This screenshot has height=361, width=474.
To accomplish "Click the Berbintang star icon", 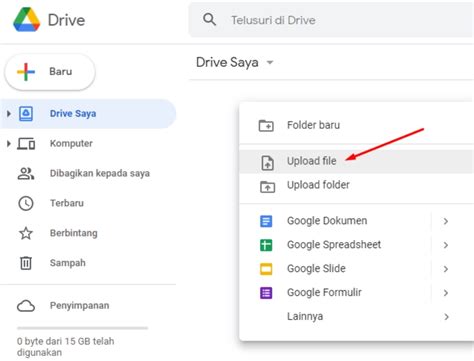I will point(26,233).
